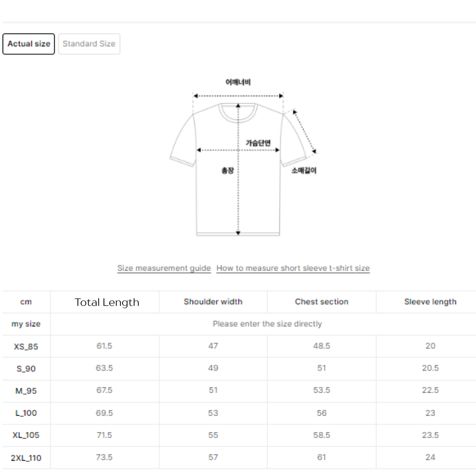Click the Chest section column header

coord(322,302)
